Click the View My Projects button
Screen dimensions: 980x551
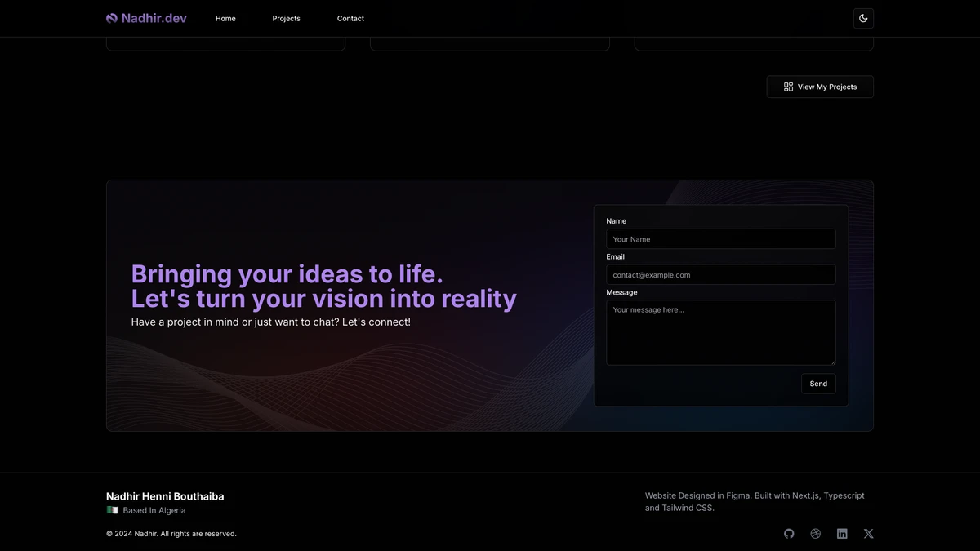point(820,87)
